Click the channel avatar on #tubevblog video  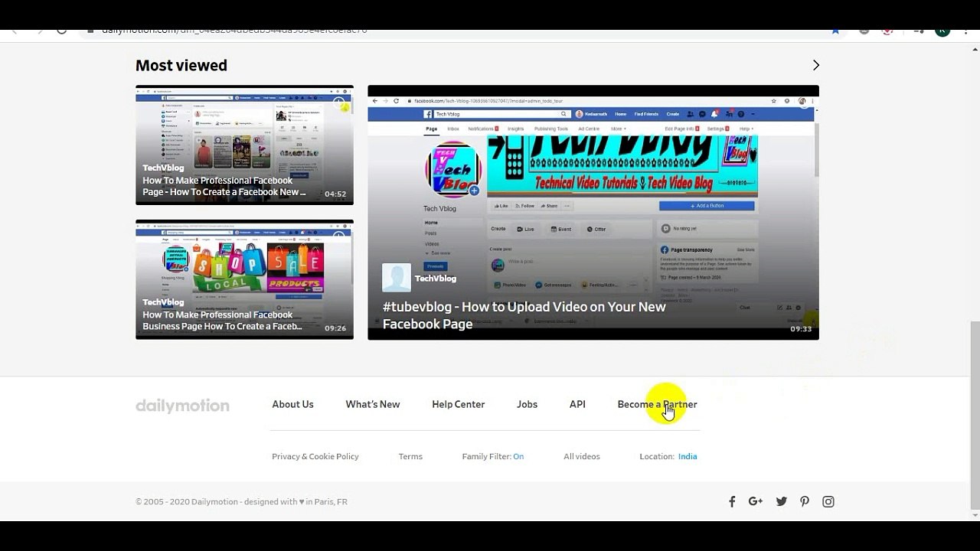point(397,278)
